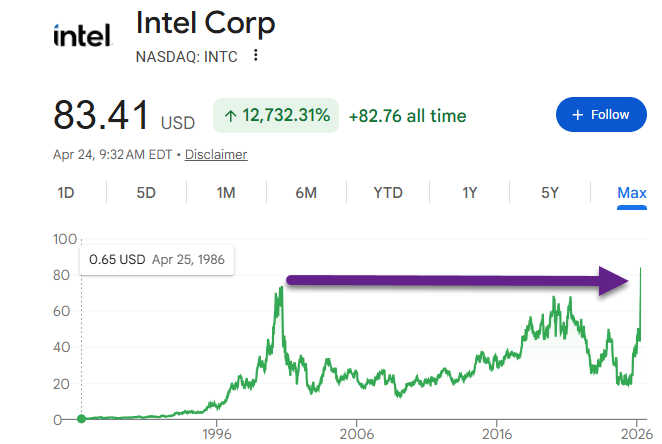Click the Intel Corp company title
The width and height of the screenshot is (662, 444).
(x=205, y=23)
